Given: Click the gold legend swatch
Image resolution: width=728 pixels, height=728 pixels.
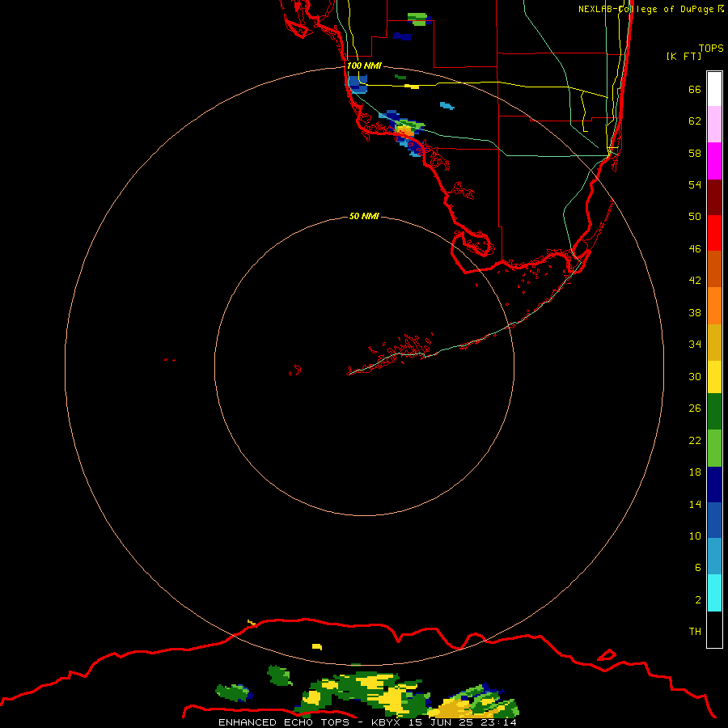Looking at the screenshot, I should pyautogui.click(x=714, y=342).
